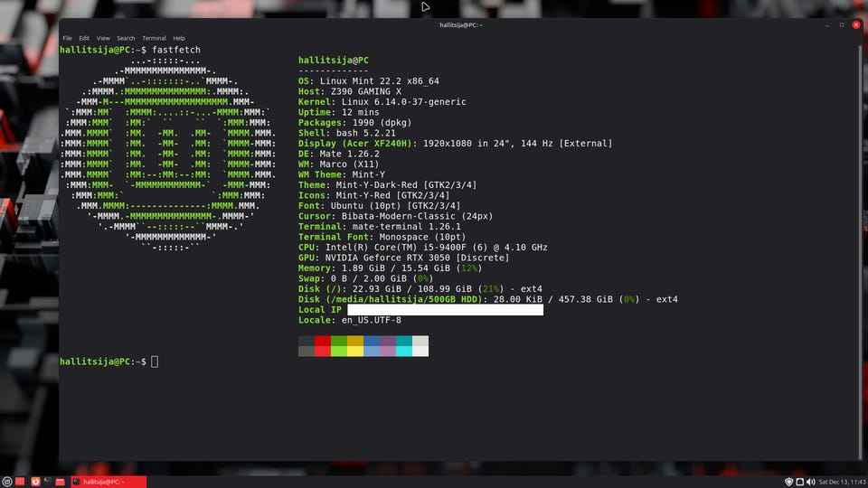Screen dimensions: 868x488
Task: Open the View menu
Action: point(103,38)
